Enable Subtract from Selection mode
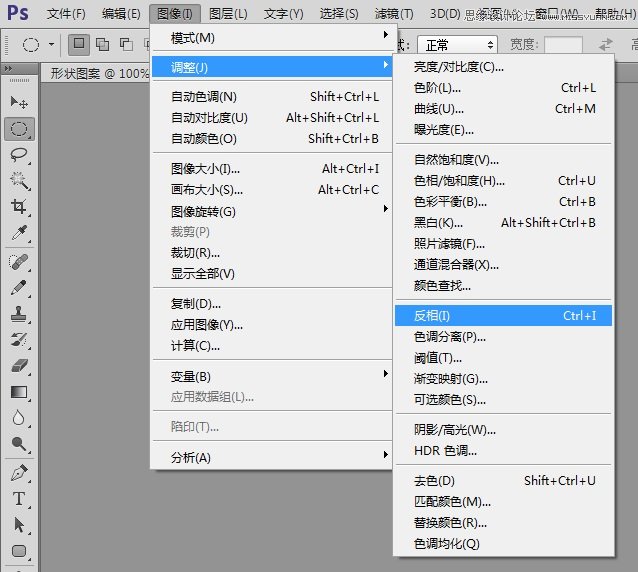 pyautogui.click(x=126, y=44)
